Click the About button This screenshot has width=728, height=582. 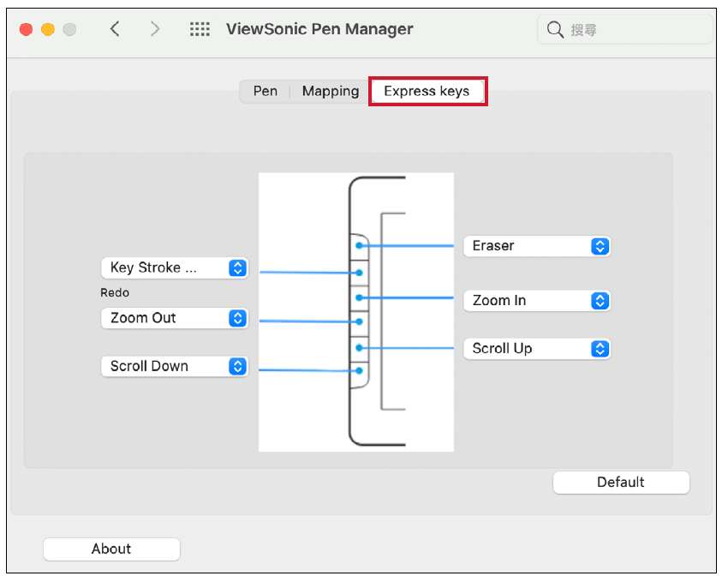[111, 549]
